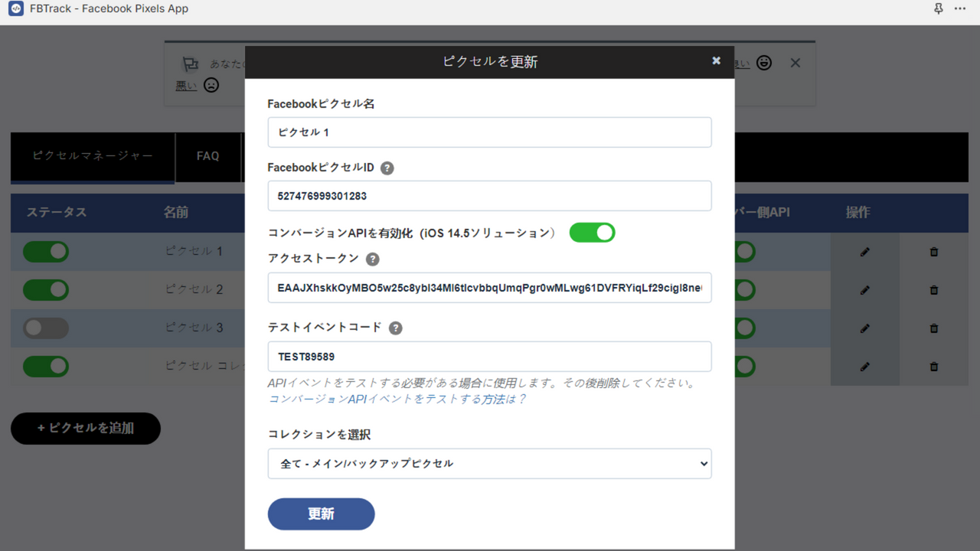Close the pixel update dialog
Screen dimensions: 980x551
pos(716,61)
